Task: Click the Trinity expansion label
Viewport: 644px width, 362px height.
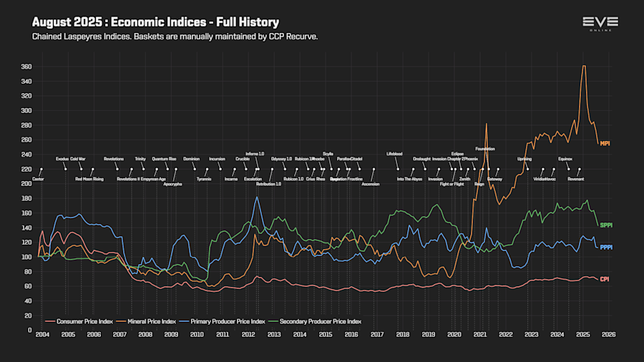Action: click(x=140, y=160)
